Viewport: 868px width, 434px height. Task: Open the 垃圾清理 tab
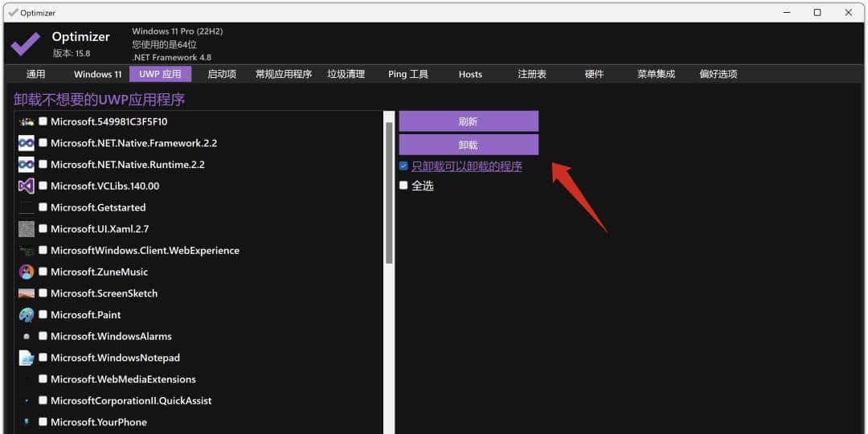[x=346, y=74]
